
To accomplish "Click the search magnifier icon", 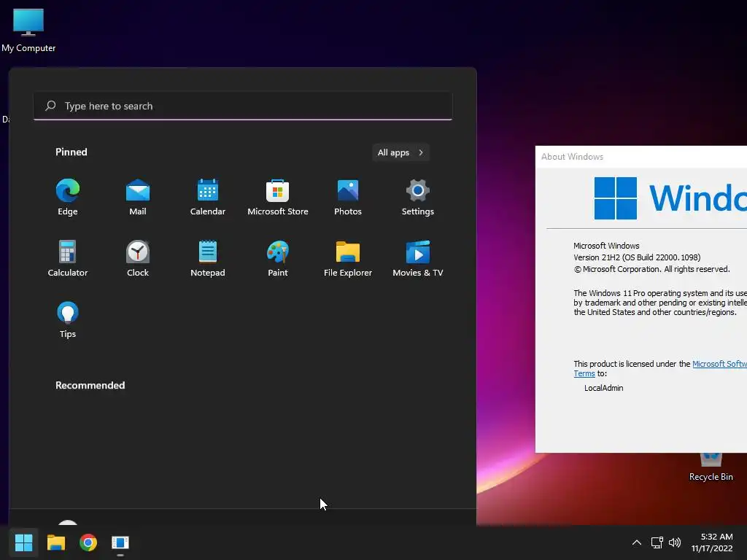I will tap(50, 106).
